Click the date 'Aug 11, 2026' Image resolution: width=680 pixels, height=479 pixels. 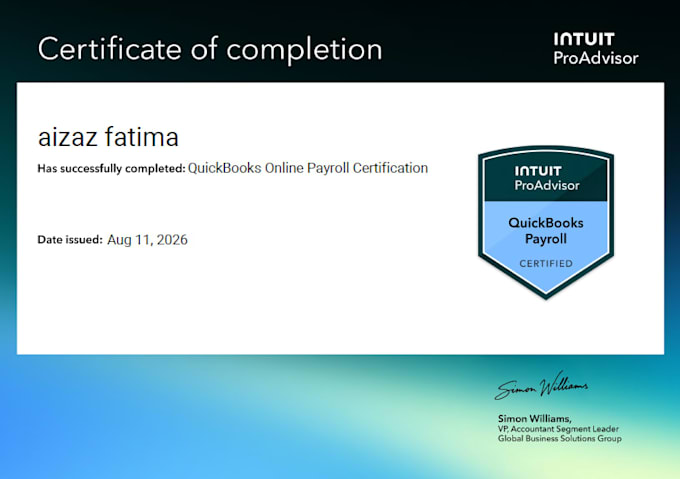coord(147,240)
